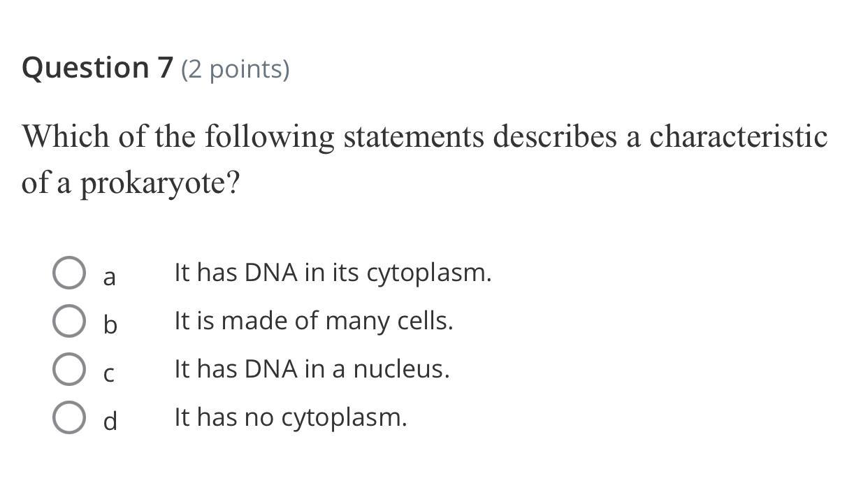Click the answer letter label 'c'
Screen dimensions: 868x495
click(x=109, y=374)
